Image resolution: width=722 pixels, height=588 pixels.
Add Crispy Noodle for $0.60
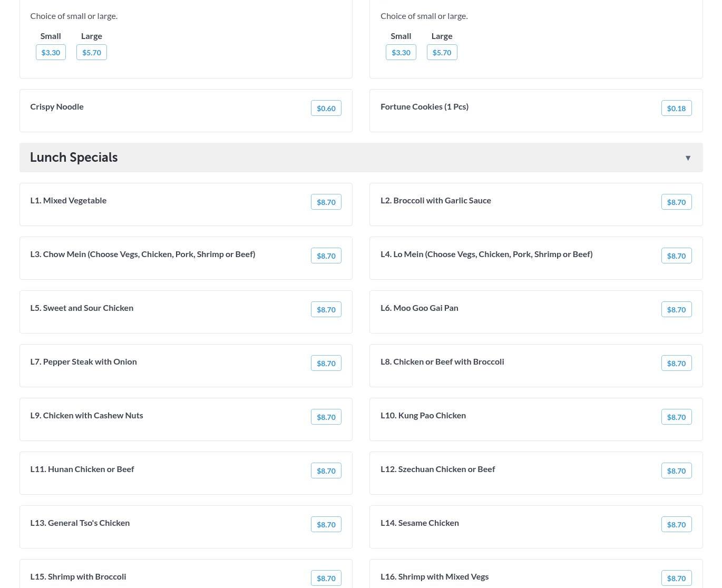tap(326, 108)
